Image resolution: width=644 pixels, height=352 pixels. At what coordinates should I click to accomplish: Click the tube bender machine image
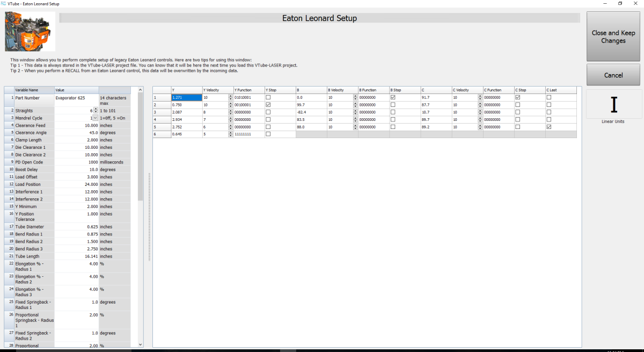click(x=30, y=32)
